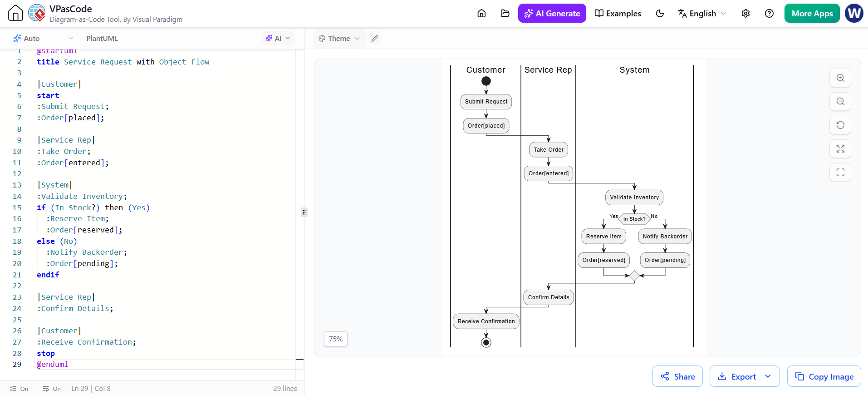Screen dimensions: 868x395
Task: Click the Order[reserved] diagram node
Action: pyautogui.click(x=603, y=260)
